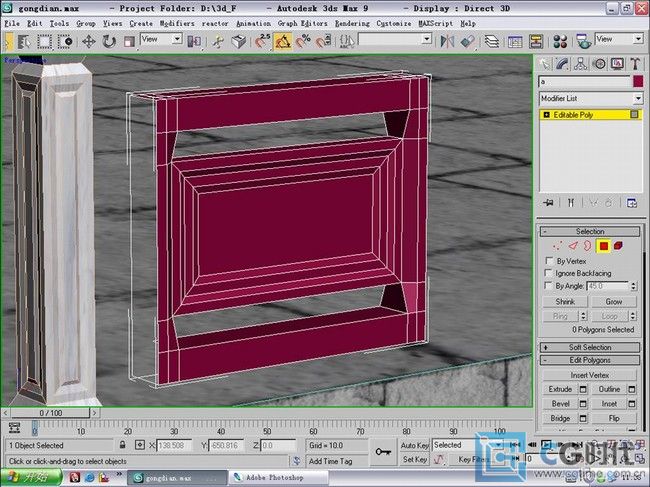Viewport: 650px width, 487px height.
Task: Open the Modifiers menu
Action: 177,24
